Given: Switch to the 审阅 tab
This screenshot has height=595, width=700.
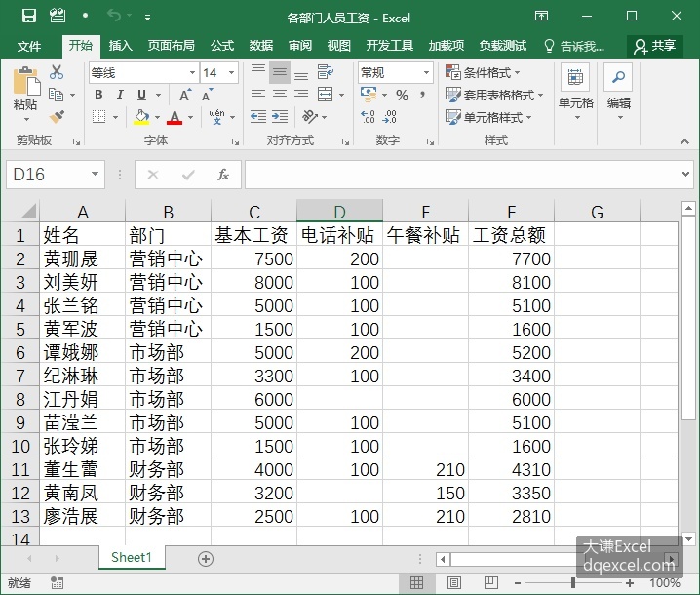Looking at the screenshot, I should click(x=300, y=46).
